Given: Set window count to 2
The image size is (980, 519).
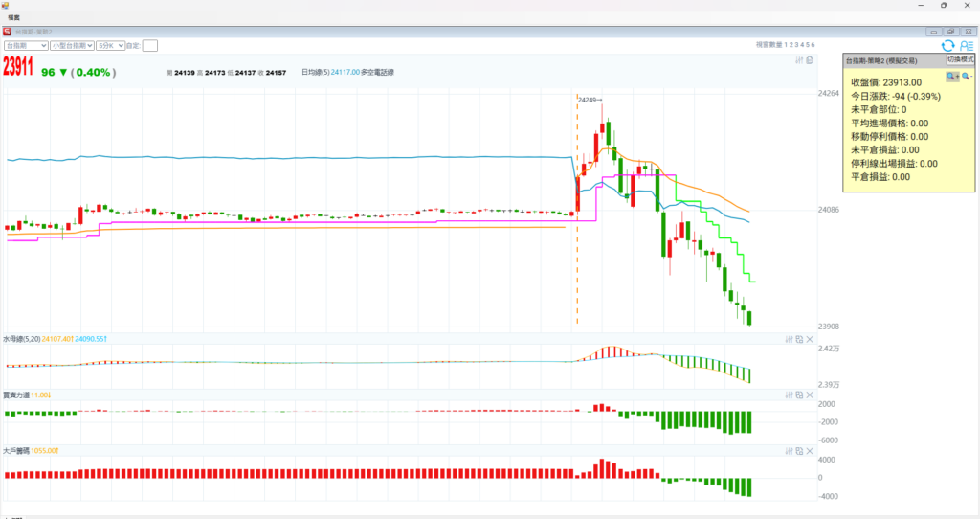Looking at the screenshot, I should click(791, 45).
